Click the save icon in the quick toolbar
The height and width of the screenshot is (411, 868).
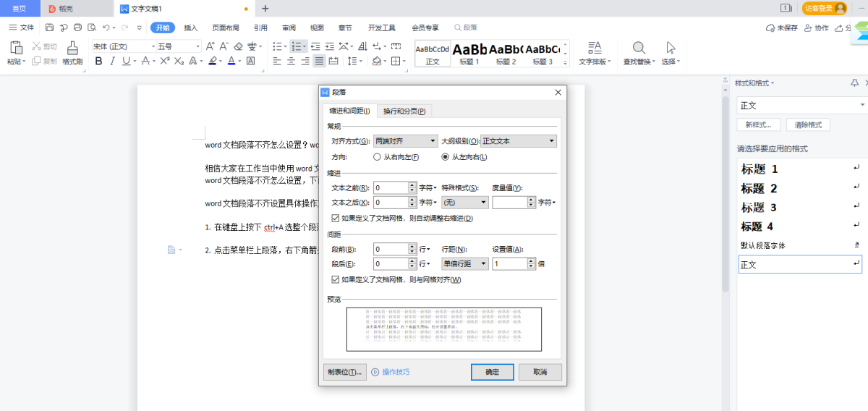click(49, 27)
